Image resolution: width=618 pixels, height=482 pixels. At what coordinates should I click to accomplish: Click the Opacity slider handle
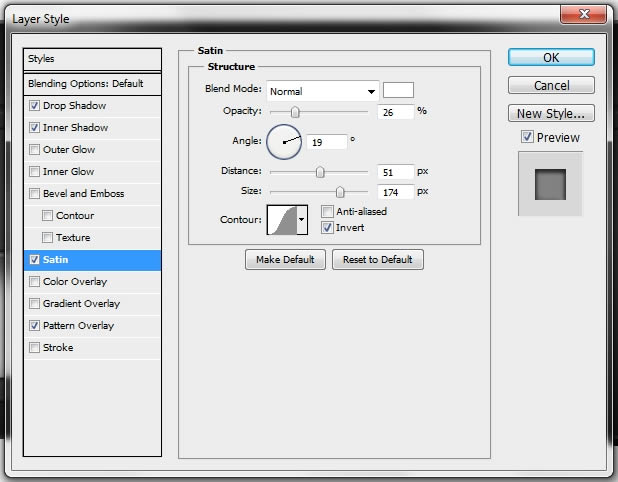pyautogui.click(x=295, y=112)
